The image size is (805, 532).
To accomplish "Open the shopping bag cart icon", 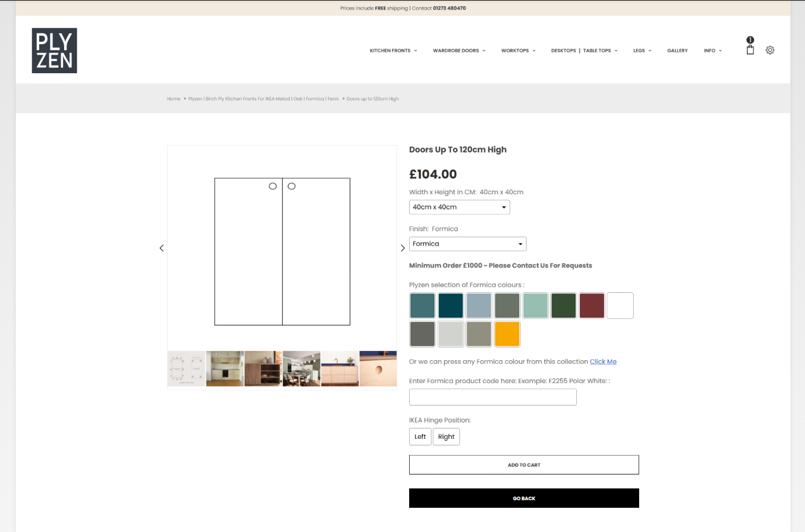I will [x=750, y=50].
